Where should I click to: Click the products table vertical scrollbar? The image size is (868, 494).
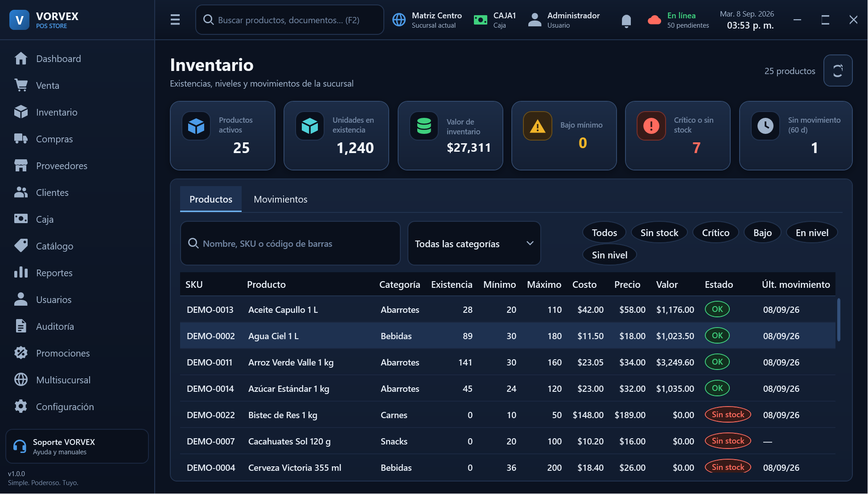coord(839,320)
